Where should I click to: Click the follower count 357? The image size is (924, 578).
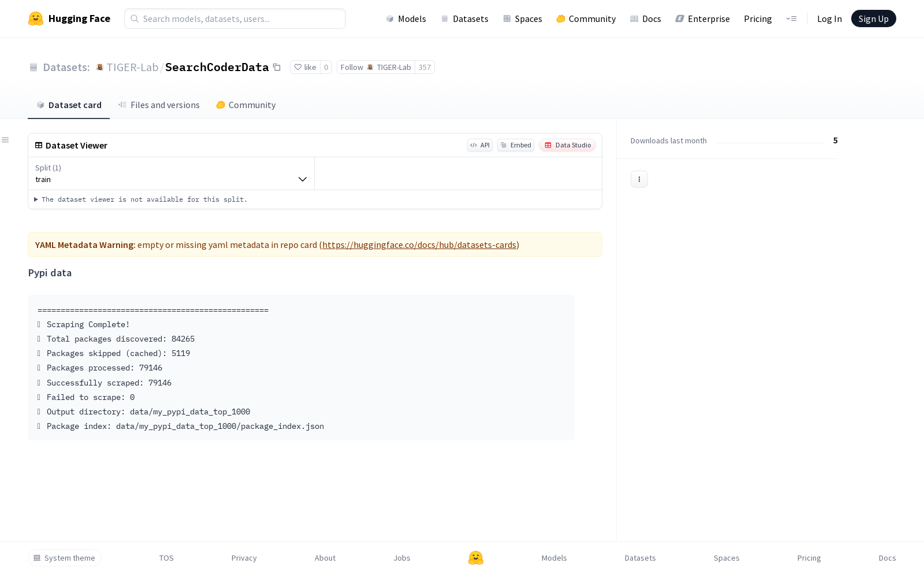pos(425,67)
